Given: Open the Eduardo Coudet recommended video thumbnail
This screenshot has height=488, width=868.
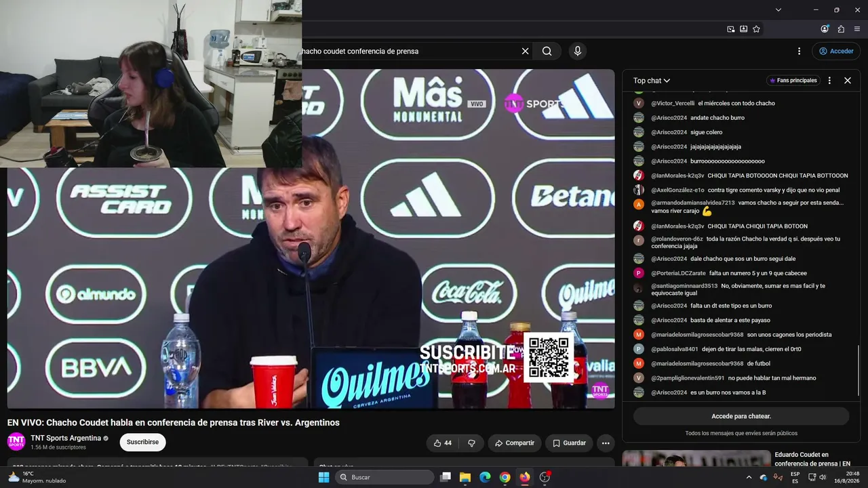Looking at the screenshot, I should coord(695,460).
